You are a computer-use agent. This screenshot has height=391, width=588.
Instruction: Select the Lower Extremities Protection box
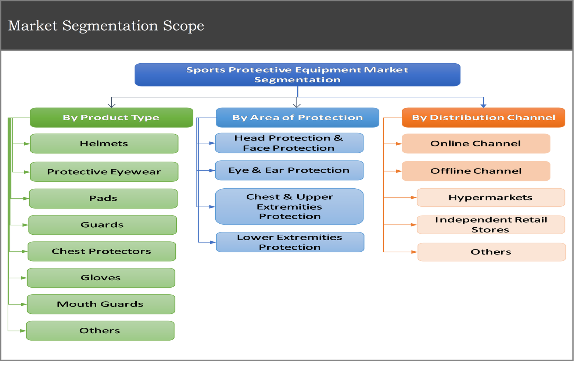289,242
